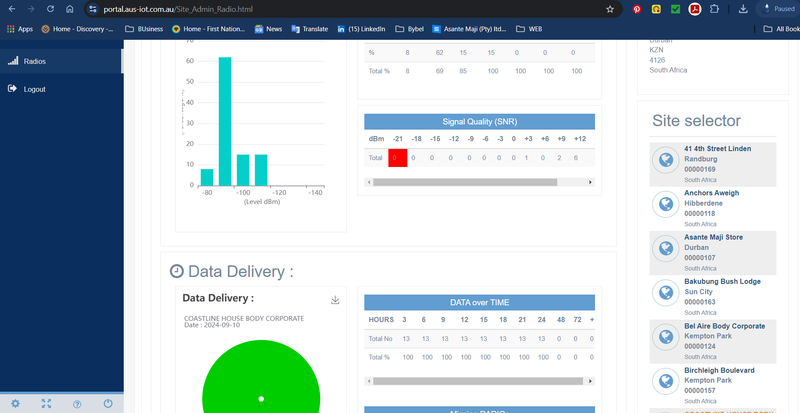Viewport: 800px width, 413px height.
Task: Toggle fullscreen icon in sidebar footer
Action: click(x=46, y=404)
